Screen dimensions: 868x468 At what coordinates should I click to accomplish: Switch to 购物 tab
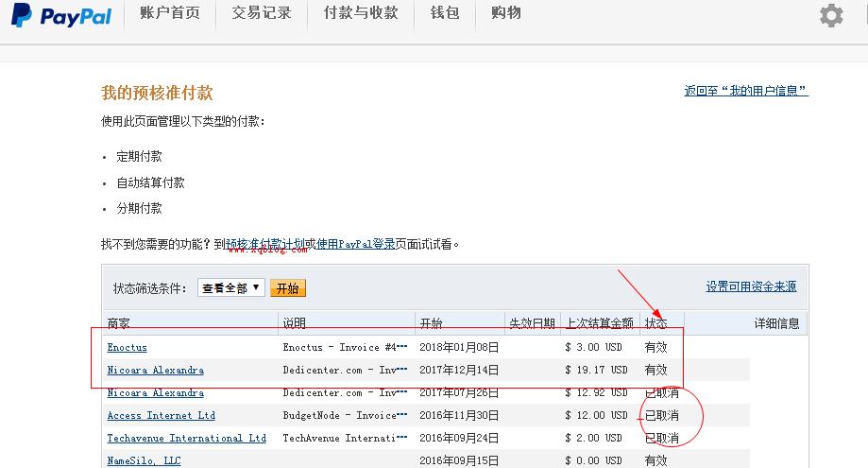506,12
